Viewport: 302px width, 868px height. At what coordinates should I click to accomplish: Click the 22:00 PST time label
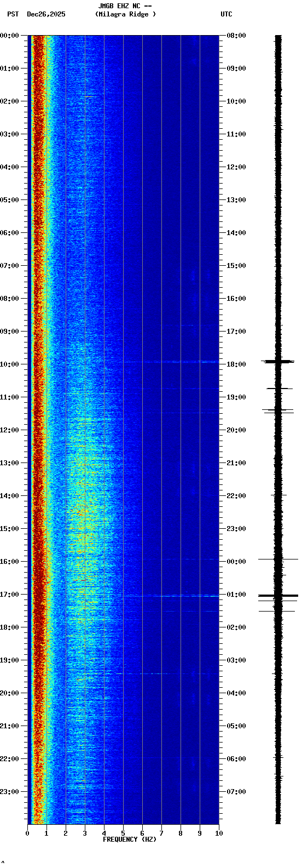click(10, 759)
